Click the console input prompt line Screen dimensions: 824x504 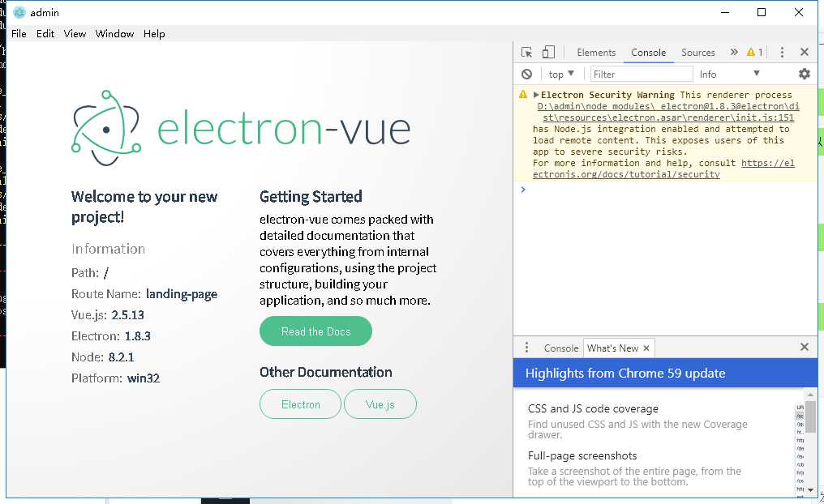665,190
